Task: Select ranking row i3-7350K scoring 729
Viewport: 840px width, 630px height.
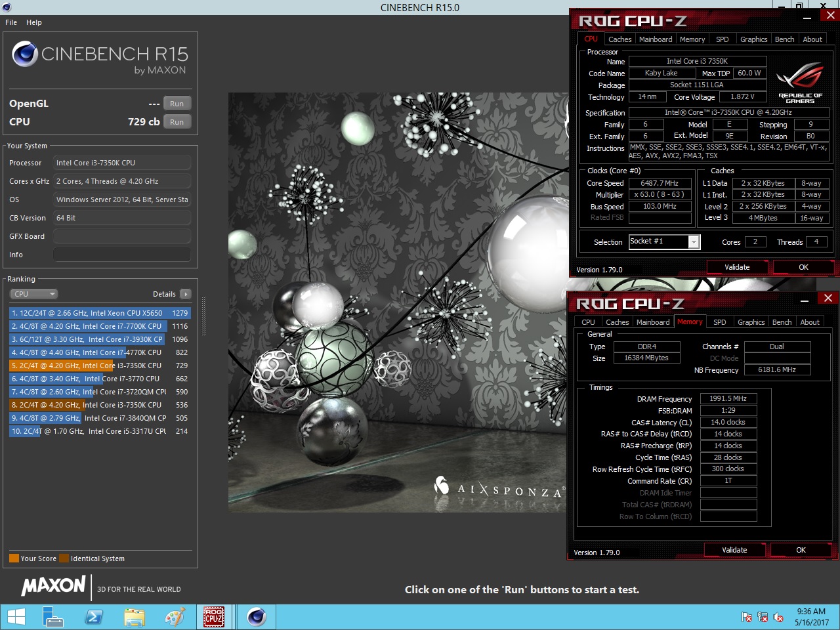Action: 100,366
